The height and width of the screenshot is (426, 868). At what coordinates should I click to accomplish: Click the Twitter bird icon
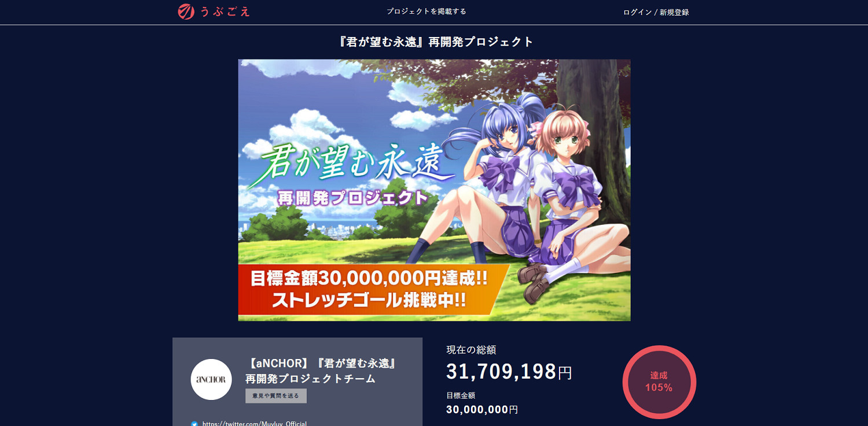pyautogui.click(x=194, y=424)
